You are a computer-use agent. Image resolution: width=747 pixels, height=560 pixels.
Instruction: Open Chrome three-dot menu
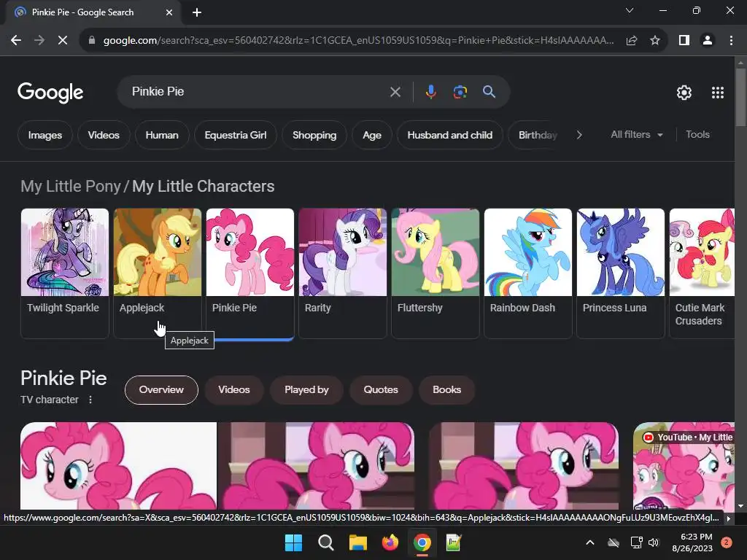coord(731,41)
